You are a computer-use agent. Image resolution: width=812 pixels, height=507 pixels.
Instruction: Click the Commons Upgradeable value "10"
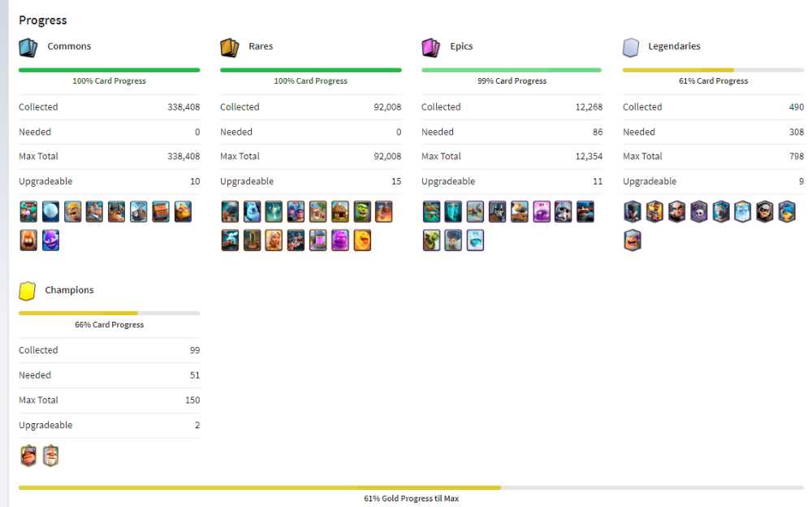click(195, 181)
